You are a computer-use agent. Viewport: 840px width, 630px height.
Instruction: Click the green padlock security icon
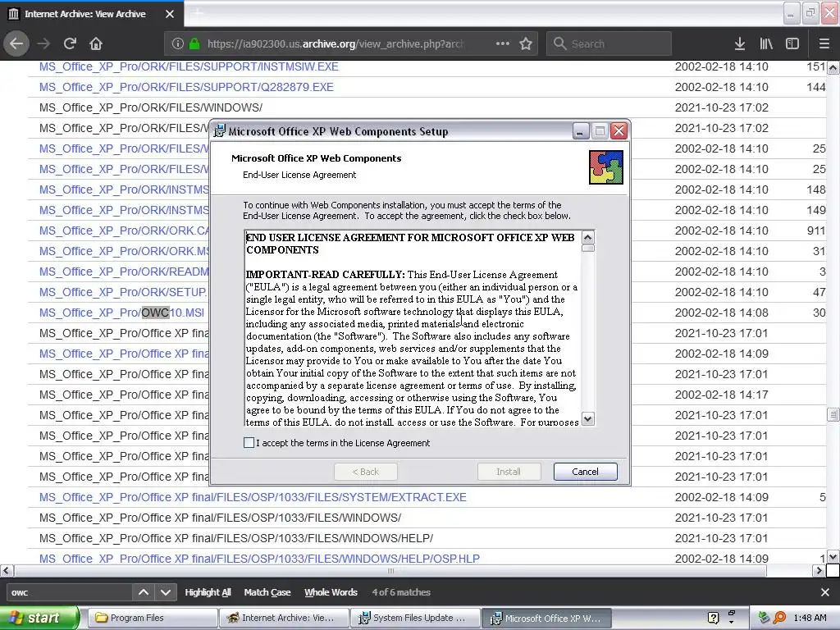(194, 44)
